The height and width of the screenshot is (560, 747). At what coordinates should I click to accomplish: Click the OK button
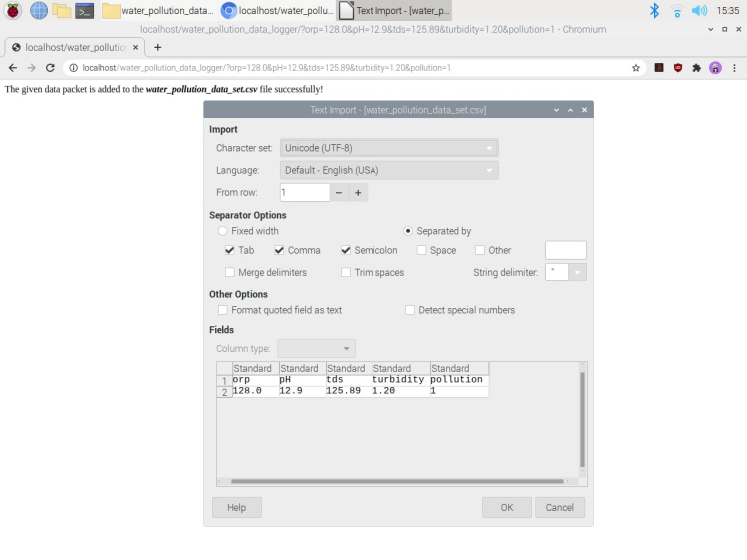(506, 507)
